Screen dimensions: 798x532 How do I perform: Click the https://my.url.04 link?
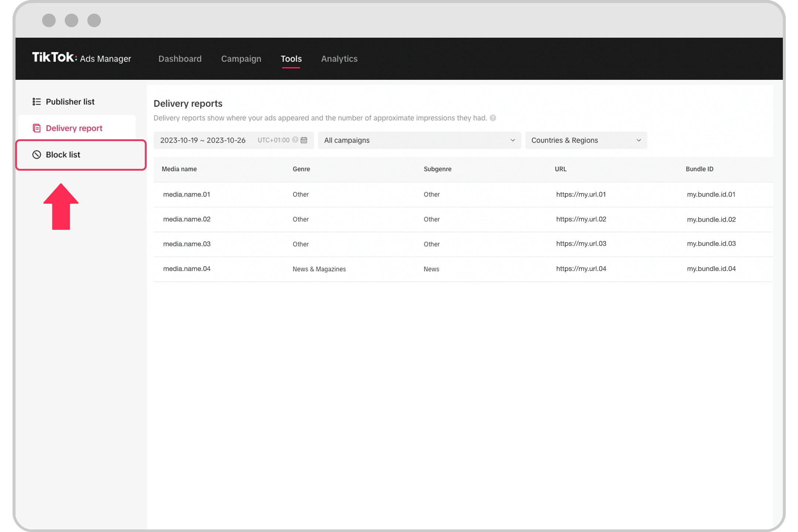(580, 268)
